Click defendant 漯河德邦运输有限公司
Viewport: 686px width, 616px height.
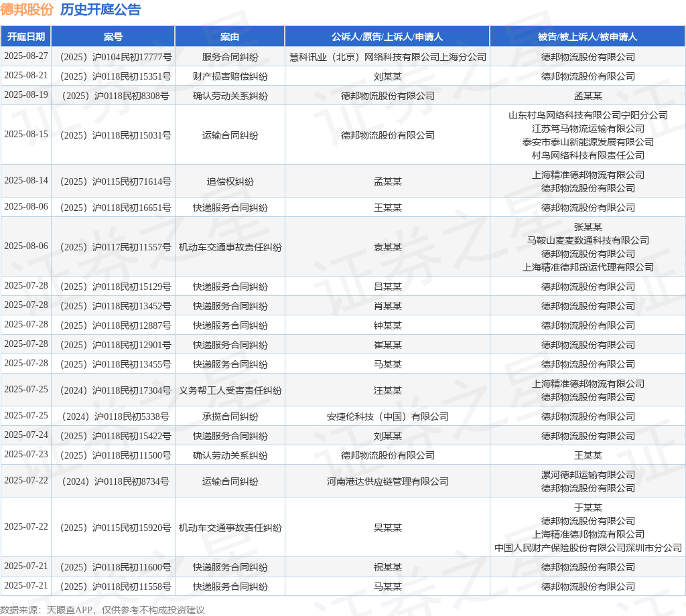588,474
